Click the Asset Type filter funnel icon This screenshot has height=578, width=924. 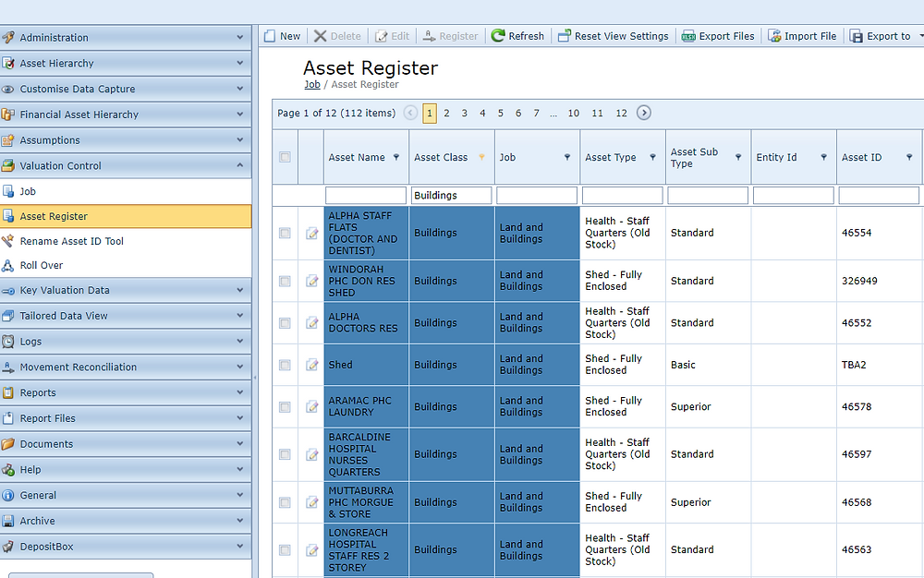tap(652, 157)
